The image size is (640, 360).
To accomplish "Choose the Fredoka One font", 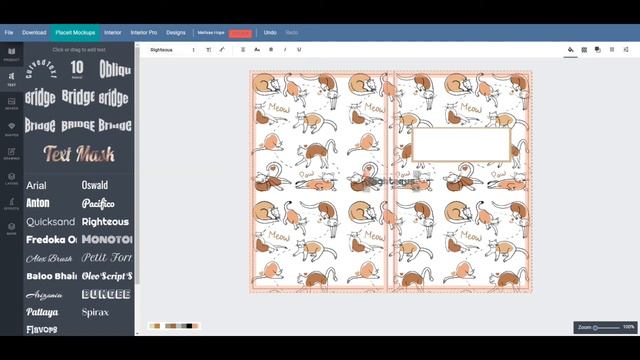I will pyautogui.click(x=51, y=240).
